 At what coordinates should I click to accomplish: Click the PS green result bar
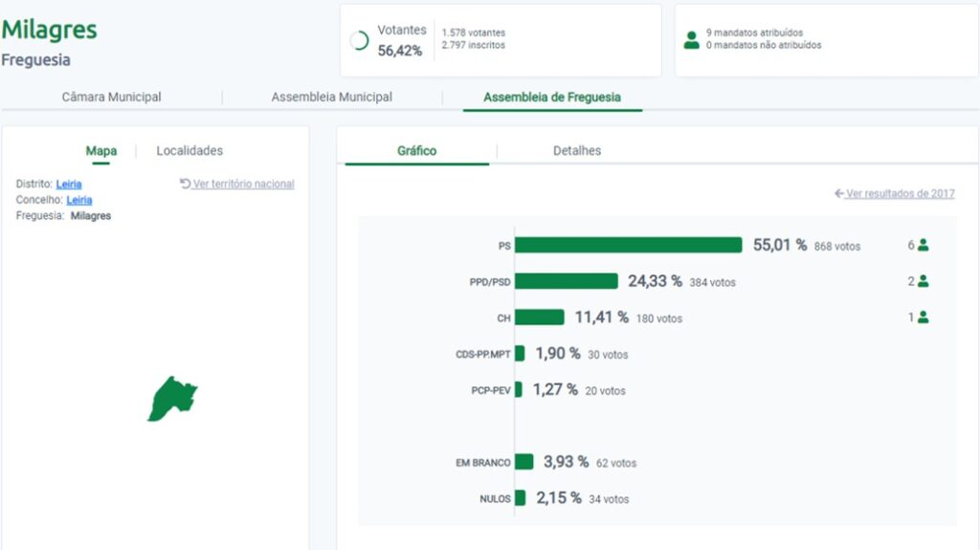coord(628,245)
